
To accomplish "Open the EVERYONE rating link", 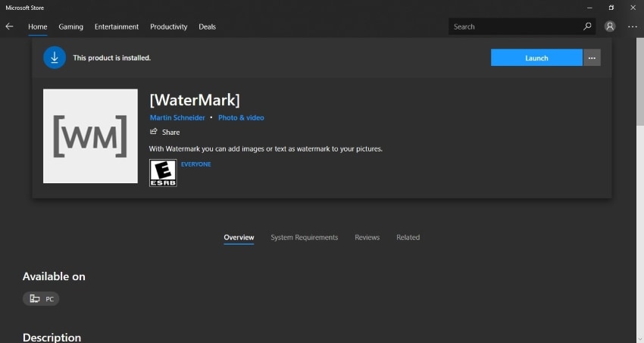I will [x=196, y=164].
